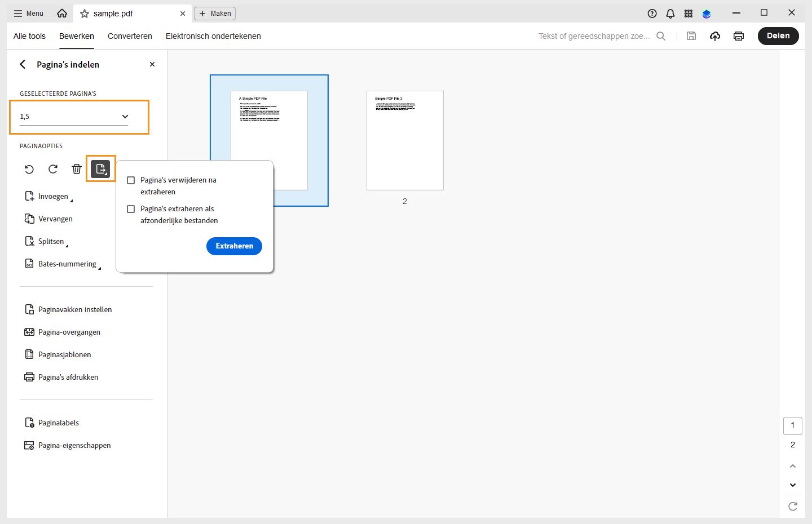Enable Pagina's verwijderen na extraheren
The image size is (812, 524).
pos(131,180)
